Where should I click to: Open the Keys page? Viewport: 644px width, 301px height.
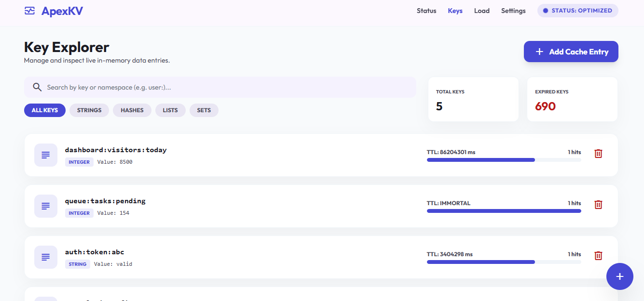tap(455, 11)
